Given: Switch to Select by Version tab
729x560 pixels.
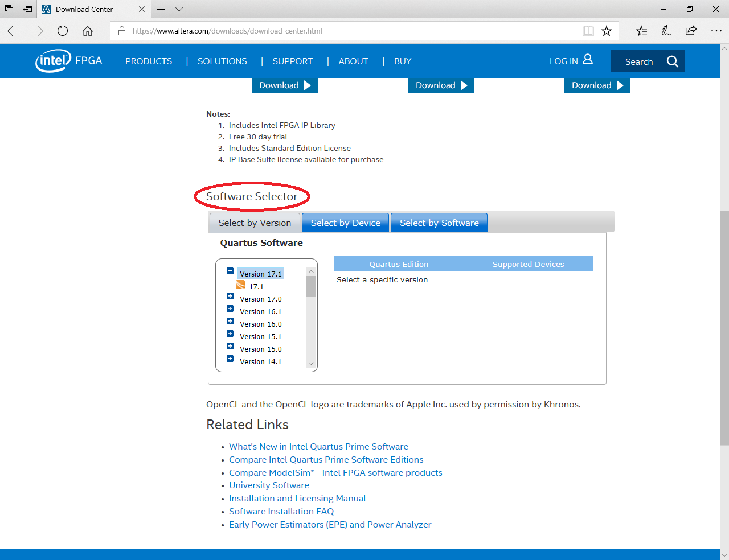Looking at the screenshot, I should coord(255,223).
